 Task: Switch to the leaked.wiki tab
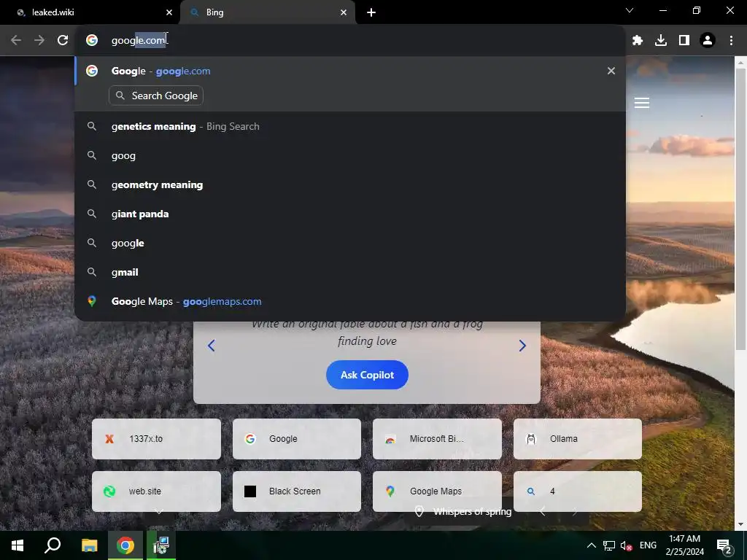click(x=90, y=12)
